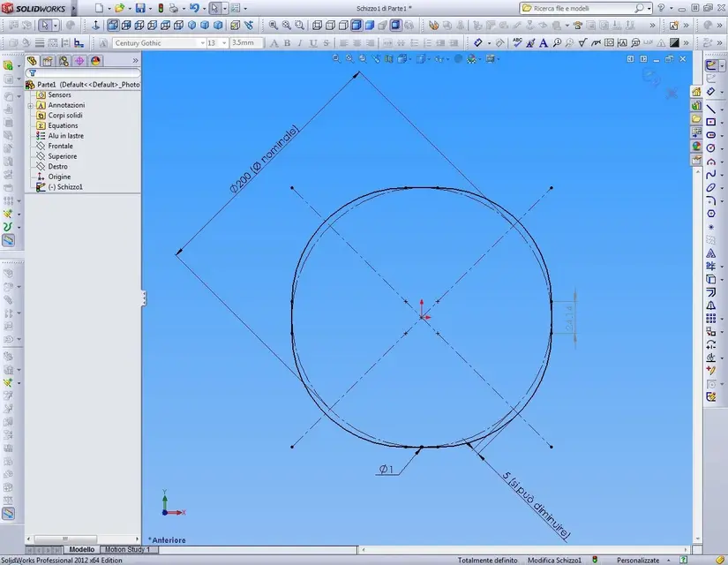Save the part with the floppy disk icon

(140, 8)
